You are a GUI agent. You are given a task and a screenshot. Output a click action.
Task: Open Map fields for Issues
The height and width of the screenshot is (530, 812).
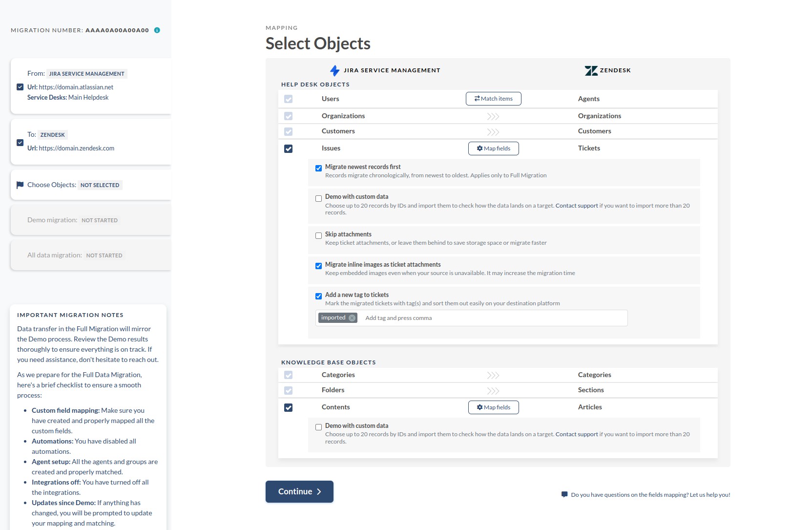point(494,148)
